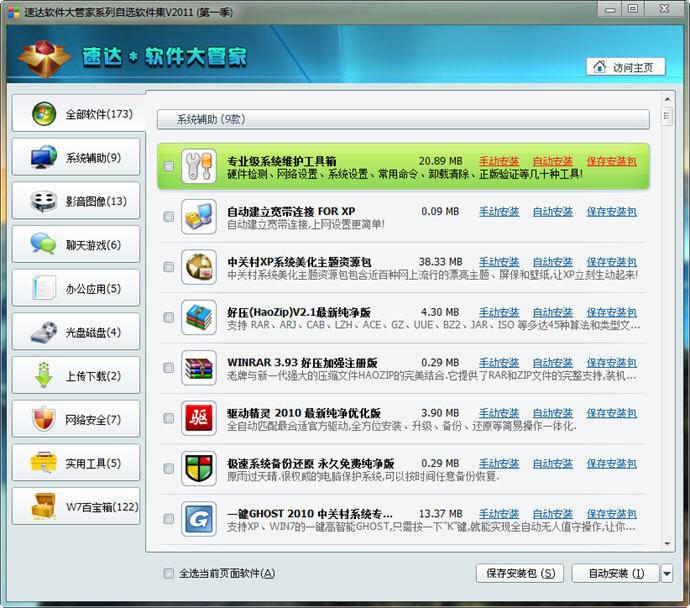The image size is (690, 608).
Task: Click the 38.33 MB size text
Action: point(440,262)
